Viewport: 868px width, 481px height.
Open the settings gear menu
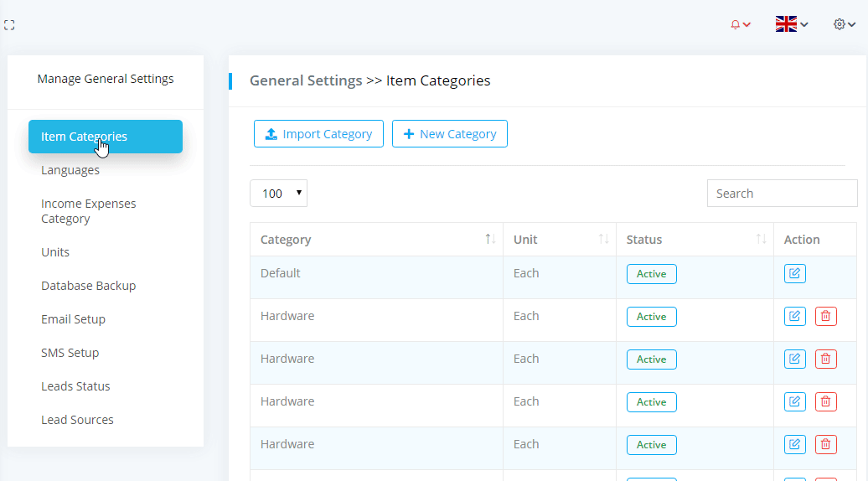tap(844, 24)
